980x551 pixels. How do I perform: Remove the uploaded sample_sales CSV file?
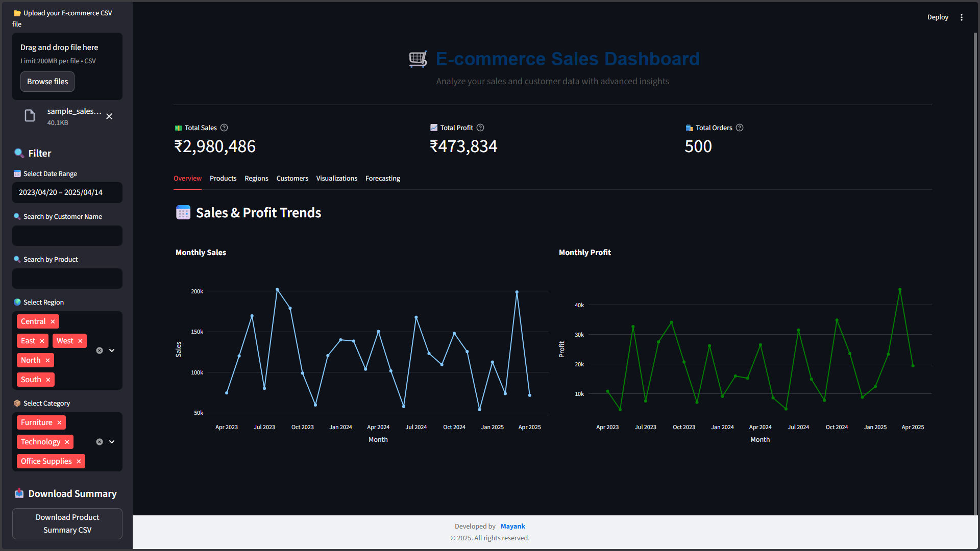click(x=109, y=116)
